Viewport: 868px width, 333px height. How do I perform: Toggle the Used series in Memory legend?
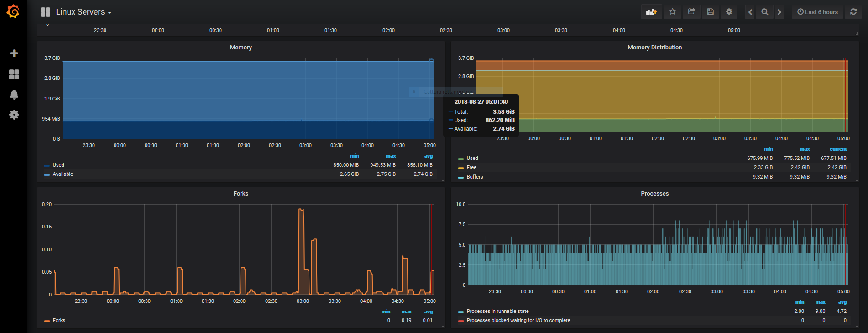point(58,165)
